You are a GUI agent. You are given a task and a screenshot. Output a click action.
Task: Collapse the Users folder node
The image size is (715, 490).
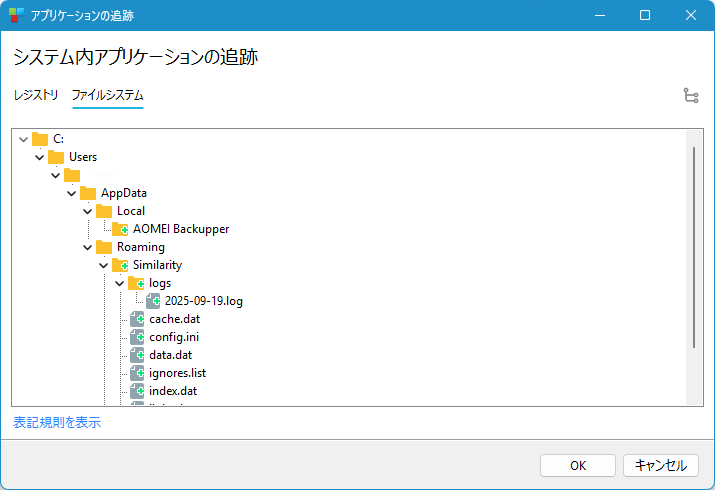coord(39,157)
